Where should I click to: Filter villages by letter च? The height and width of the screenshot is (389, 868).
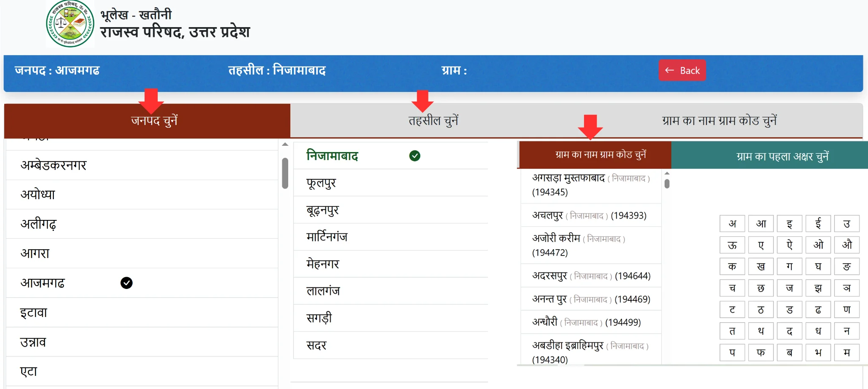coord(732,288)
